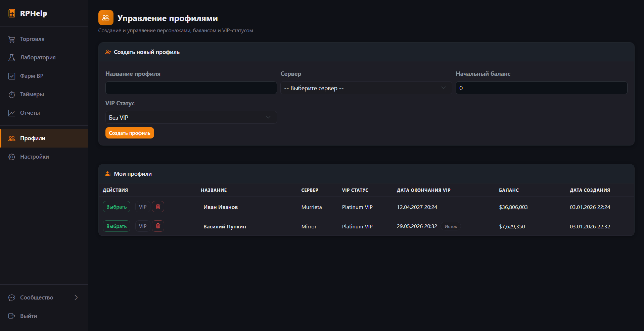Click the БАЛАНС column header
The width and height of the screenshot is (644, 331).
[509, 190]
